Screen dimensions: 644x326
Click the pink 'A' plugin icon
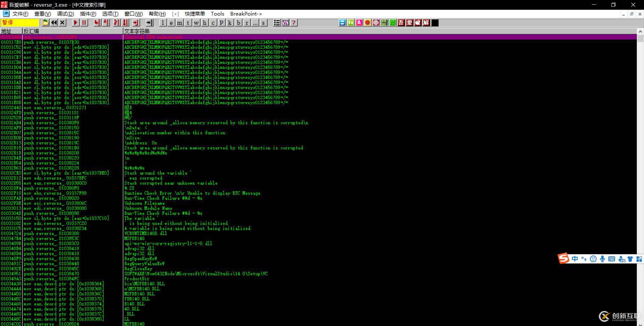(359, 22)
